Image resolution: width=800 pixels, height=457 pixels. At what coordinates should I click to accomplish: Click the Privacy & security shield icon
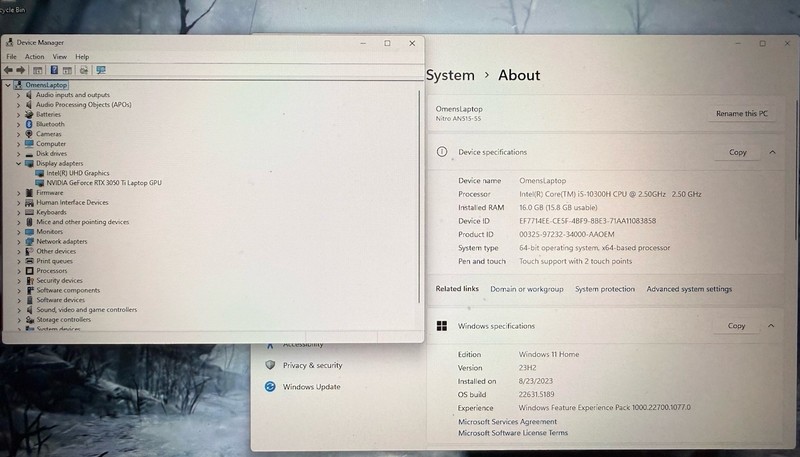[270, 365]
